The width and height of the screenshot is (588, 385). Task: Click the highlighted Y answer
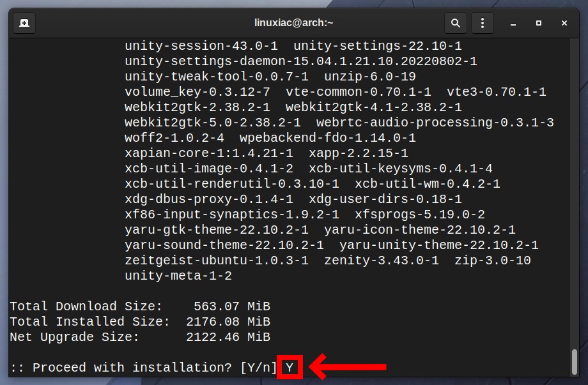click(290, 367)
